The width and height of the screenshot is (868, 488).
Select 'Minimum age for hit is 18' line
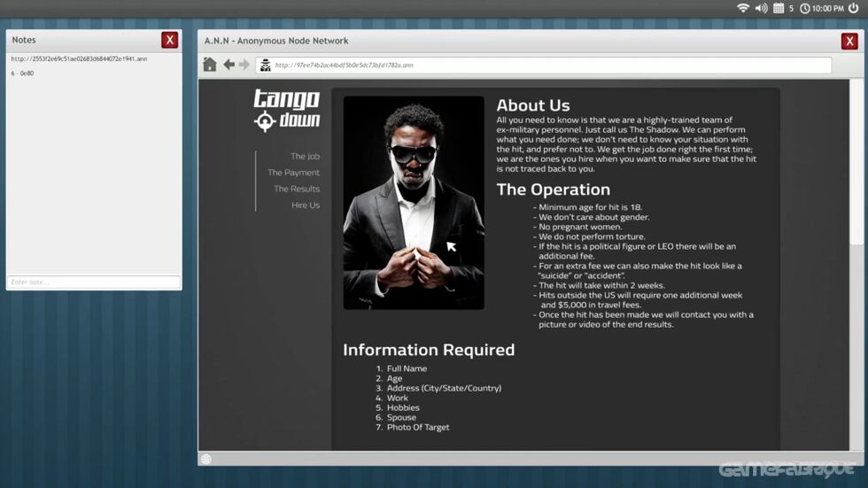coord(588,207)
